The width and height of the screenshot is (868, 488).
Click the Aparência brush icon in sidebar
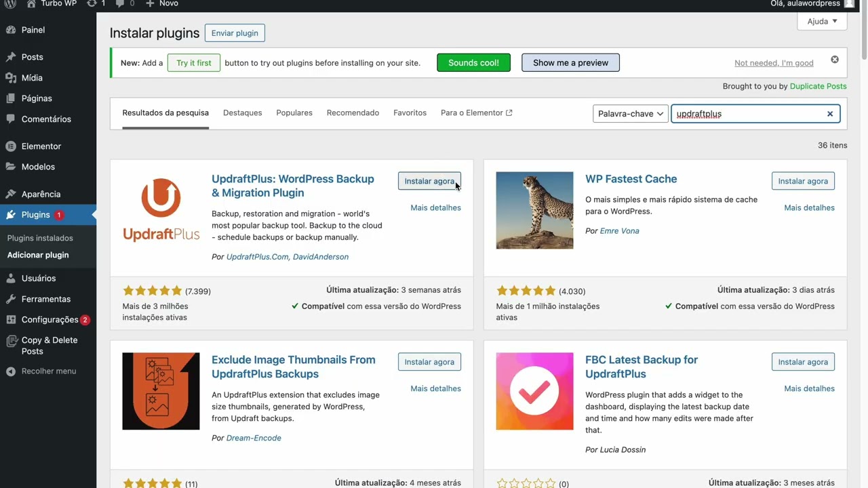pyautogui.click(x=10, y=195)
